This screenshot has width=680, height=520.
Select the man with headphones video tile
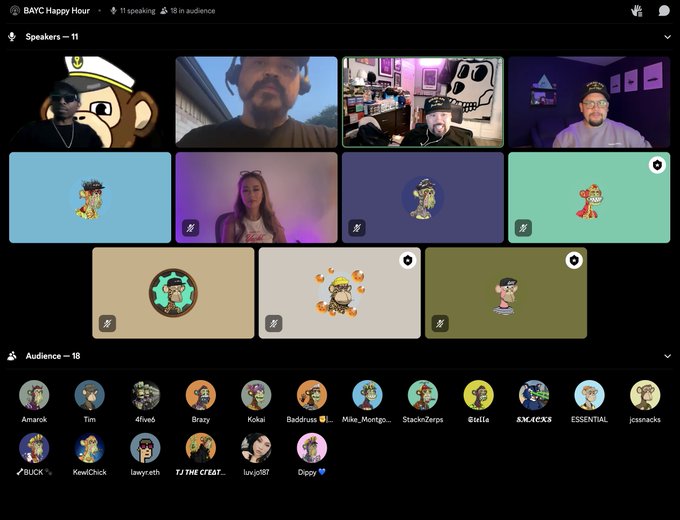point(256,102)
